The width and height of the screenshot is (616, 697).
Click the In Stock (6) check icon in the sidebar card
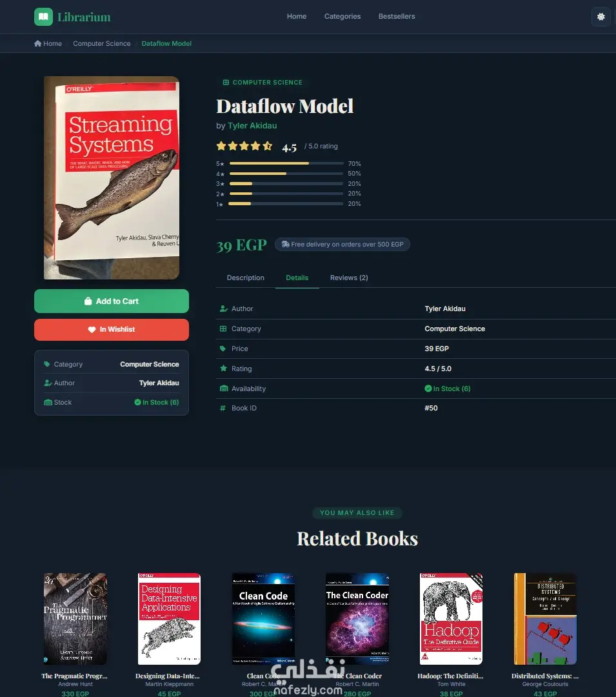coord(137,402)
